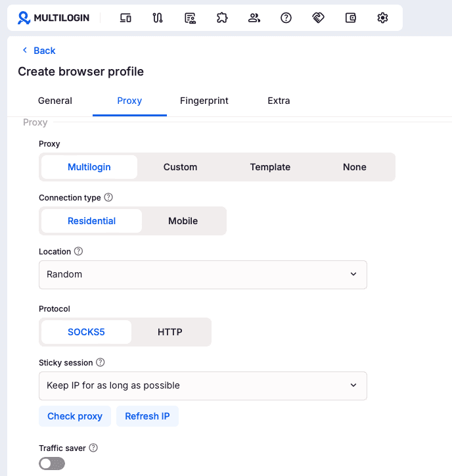Select Custom proxy option
The image size is (452, 476).
pyautogui.click(x=180, y=167)
